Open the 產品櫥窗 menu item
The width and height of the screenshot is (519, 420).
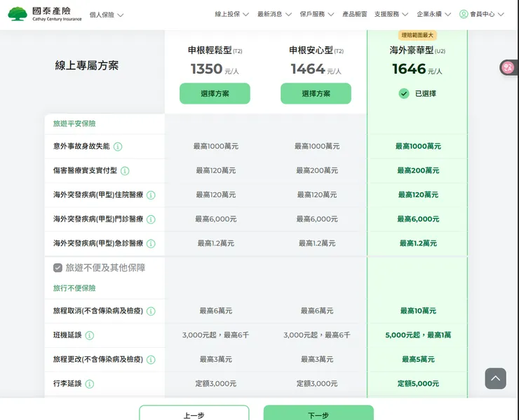[x=354, y=14]
